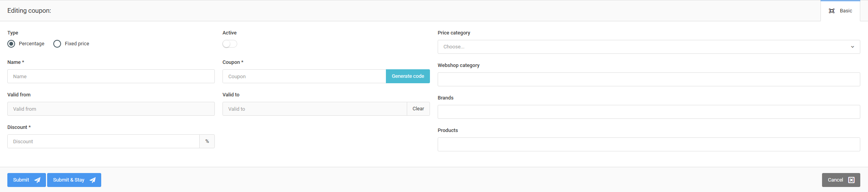Click the "Price category" label

coord(454,33)
